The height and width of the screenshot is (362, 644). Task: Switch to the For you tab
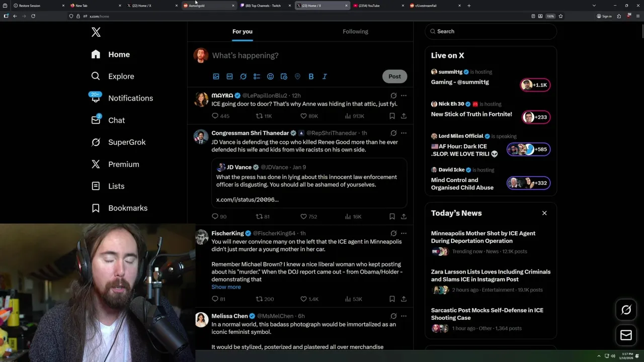[x=243, y=32]
